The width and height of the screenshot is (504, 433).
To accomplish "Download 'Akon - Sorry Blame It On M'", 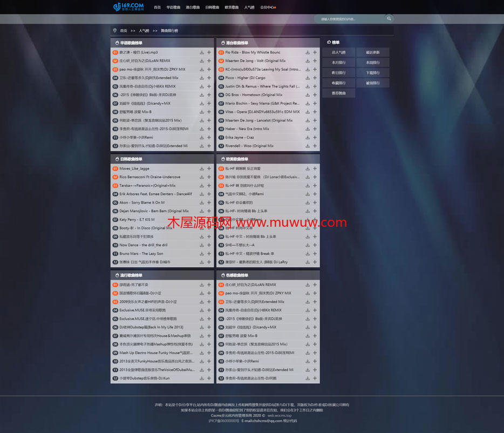I will point(202,202).
